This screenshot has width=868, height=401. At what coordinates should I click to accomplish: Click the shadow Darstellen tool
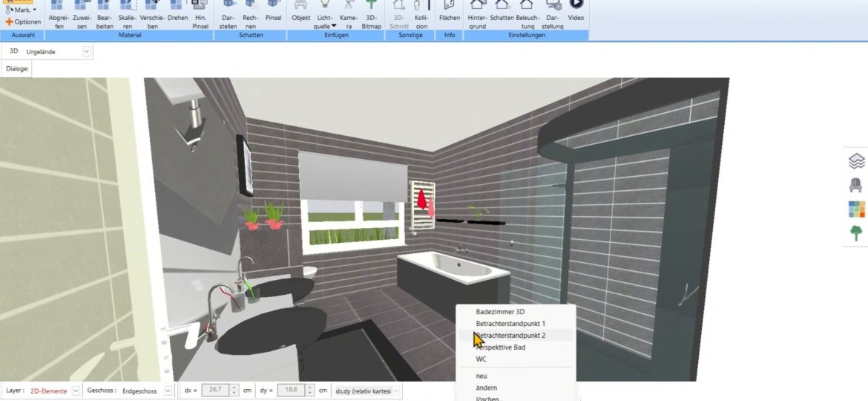point(228,15)
